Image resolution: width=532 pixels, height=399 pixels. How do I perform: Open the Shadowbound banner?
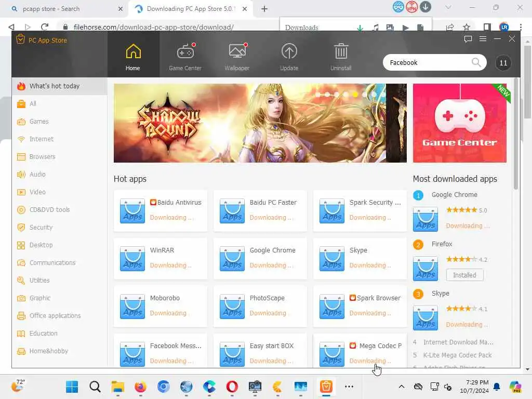(260, 123)
